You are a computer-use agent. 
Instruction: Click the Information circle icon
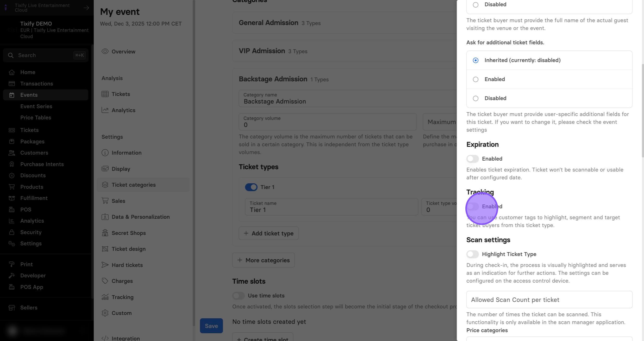tap(105, 153)
